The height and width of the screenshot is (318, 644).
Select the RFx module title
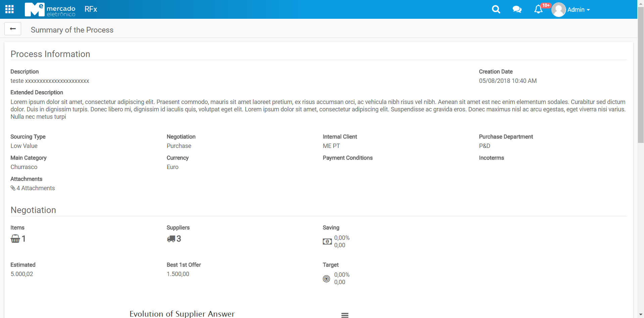tap(91, 9)
